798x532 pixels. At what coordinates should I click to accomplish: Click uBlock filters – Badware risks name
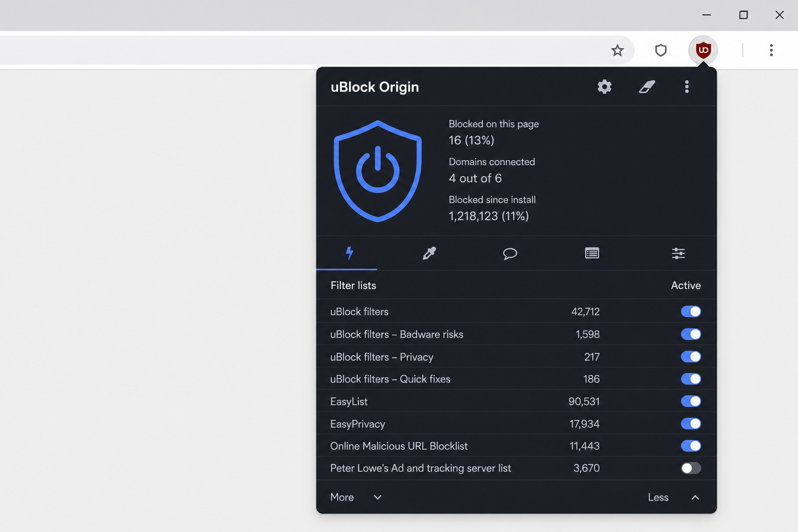[x=397, y=335]
